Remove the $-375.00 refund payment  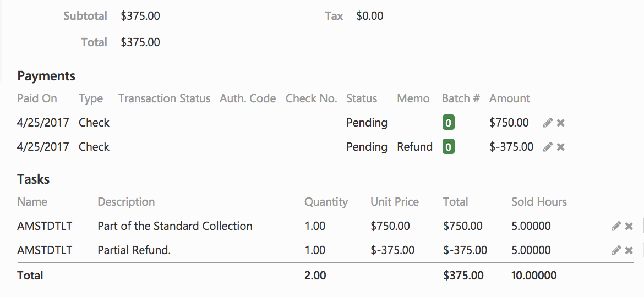pos(561,147)
